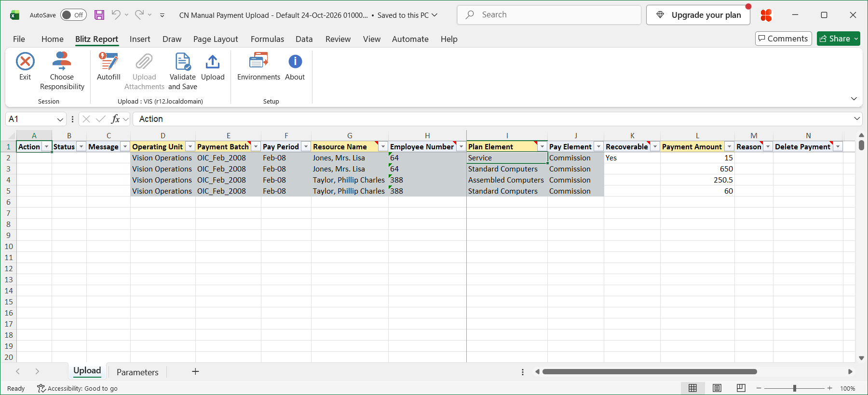This screenshot has width=868, height=395.
Task: Open Choose Responsibility
Action: click(x=62, y=71)
